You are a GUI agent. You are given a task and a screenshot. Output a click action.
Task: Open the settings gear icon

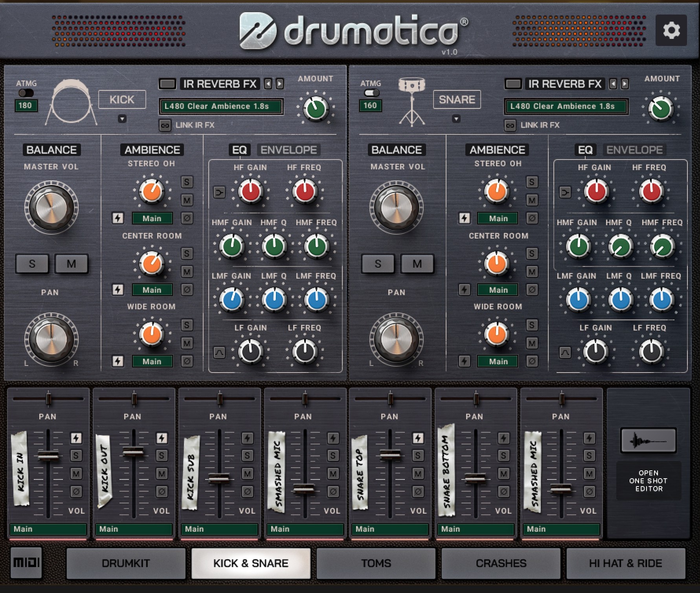(x=671, y=30)
